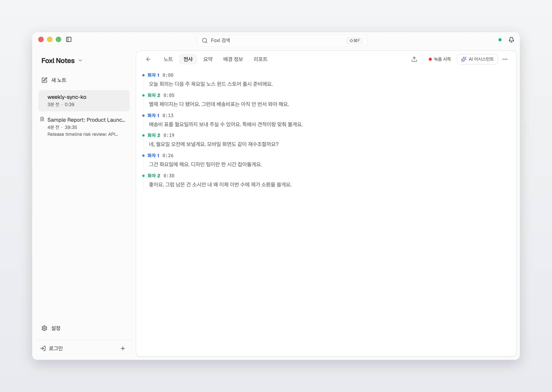Click the 0:26 timestamp
The height and width of the screenshot is (392, 552).
168,156
